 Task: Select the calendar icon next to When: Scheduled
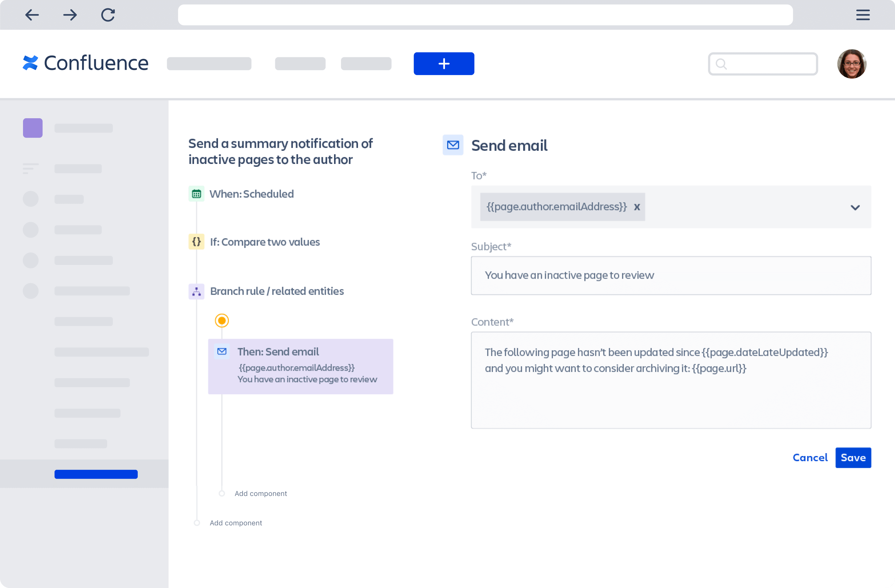click(x=196, y=194)
